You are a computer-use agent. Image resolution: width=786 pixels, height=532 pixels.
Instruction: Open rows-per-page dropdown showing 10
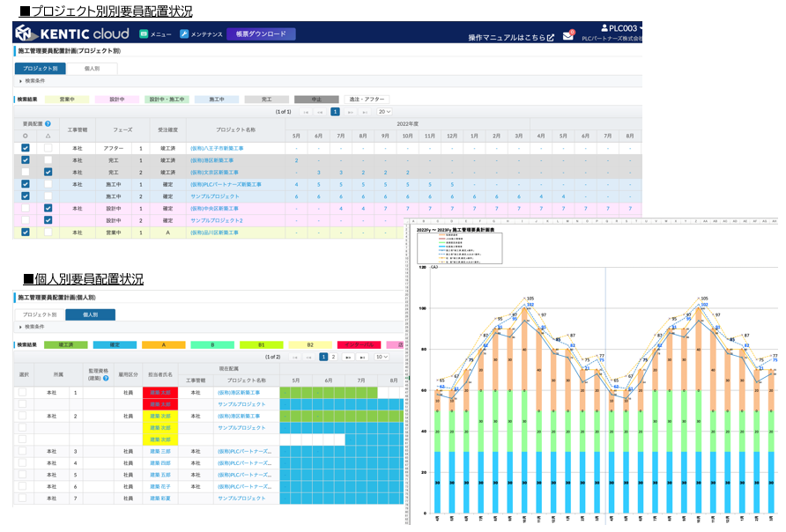click(382, 357)
